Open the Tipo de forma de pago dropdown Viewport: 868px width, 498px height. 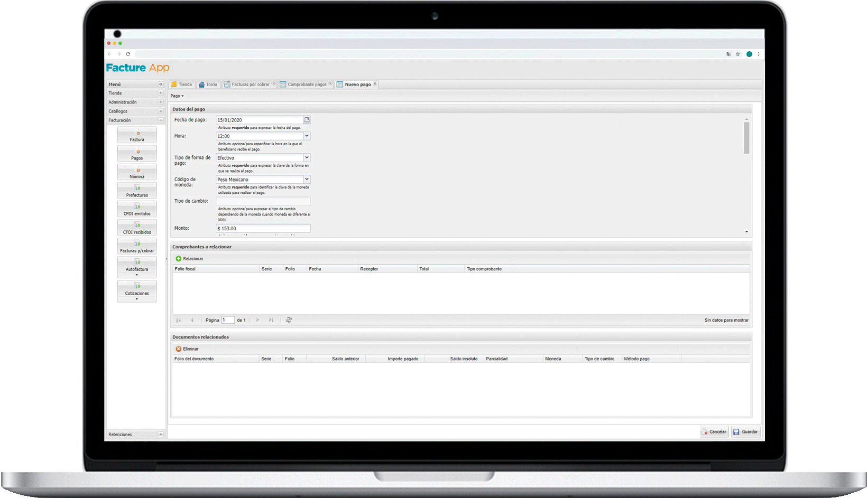(307, 158)
